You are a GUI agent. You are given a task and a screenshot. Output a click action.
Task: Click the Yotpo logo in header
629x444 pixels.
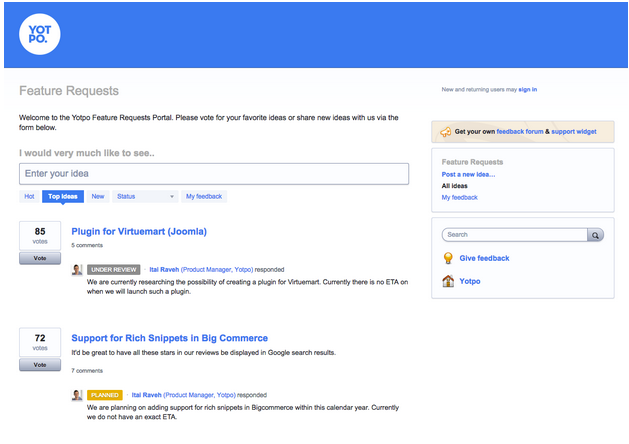pyautogui.click(x=40, y=35)
